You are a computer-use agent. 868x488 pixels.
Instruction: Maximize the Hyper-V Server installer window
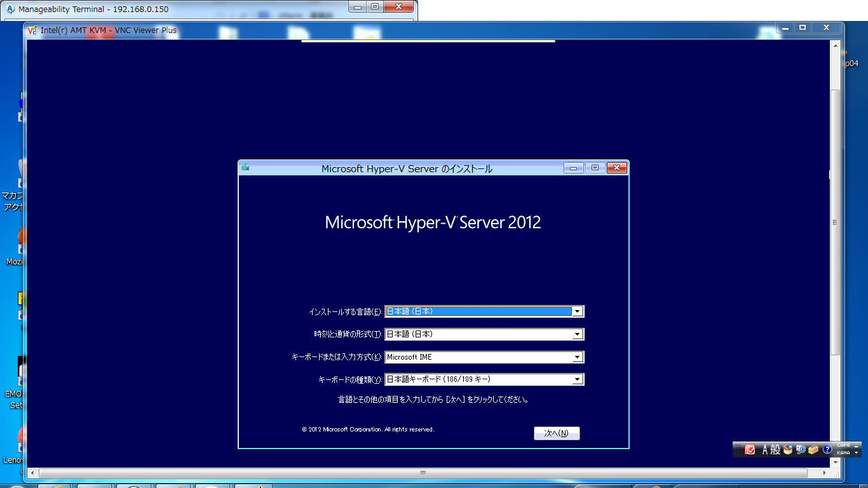pos(595,168)
